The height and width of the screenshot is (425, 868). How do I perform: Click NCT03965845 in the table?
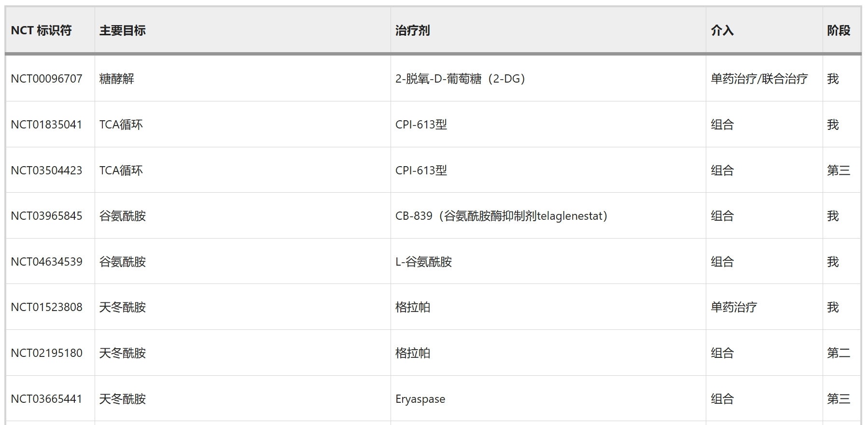pyautogui.click(x=46, y=216)
